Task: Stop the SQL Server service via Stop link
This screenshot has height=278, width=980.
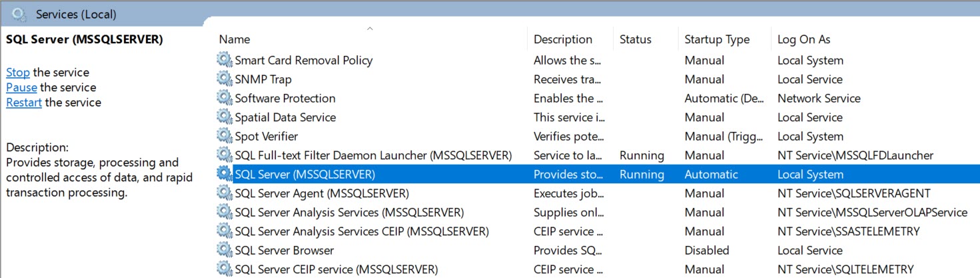Action: [18, 72]
